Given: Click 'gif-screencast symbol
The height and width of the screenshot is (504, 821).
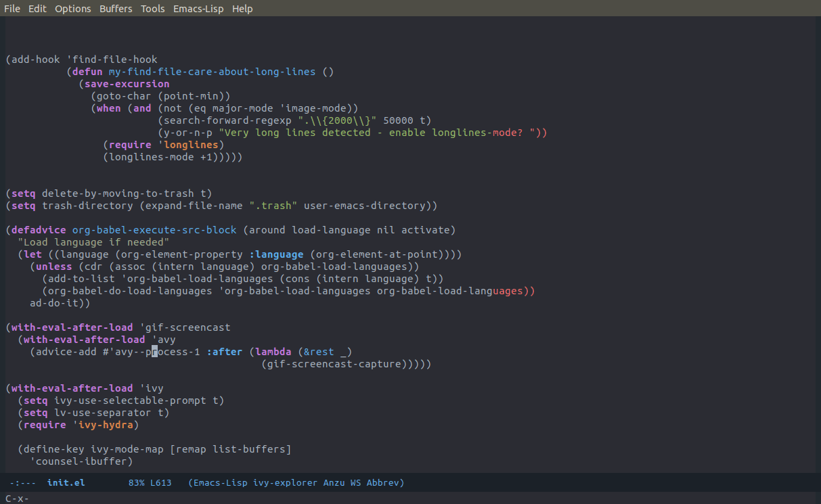Looking at the screenshot, I should pyautogui.click(x=185, y=327).
